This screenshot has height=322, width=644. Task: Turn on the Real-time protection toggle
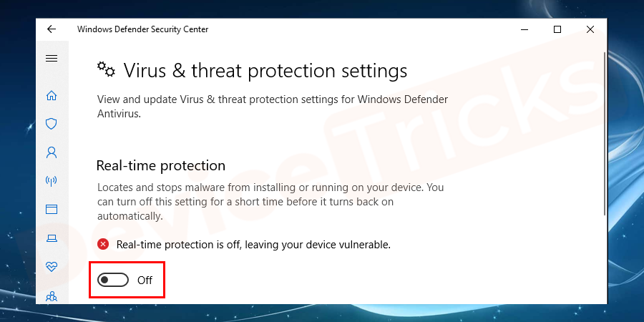tap(114, 280)
